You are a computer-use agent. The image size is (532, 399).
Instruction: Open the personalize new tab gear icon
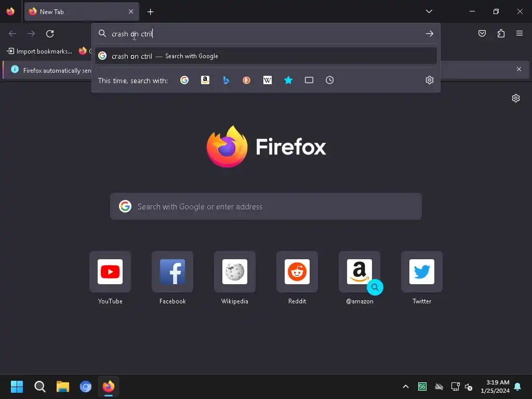(516, 98)
